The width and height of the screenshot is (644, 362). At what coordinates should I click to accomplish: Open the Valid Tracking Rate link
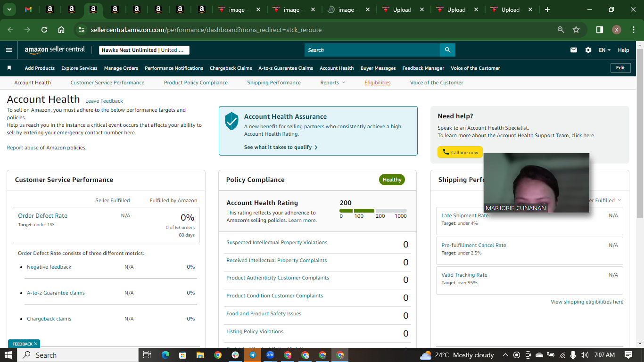pos(464,275)
